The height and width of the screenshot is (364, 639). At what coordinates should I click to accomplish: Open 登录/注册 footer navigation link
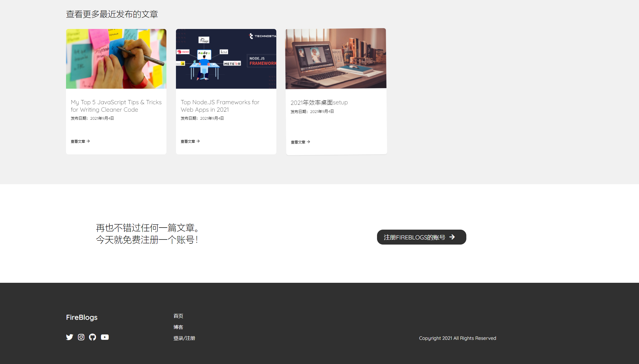coord(184,338)
